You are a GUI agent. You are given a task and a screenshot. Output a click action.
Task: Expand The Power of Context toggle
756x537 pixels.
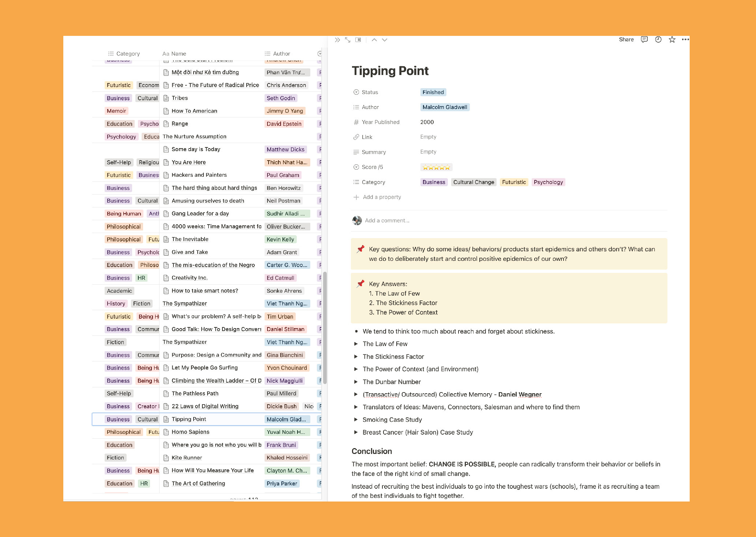356,369
